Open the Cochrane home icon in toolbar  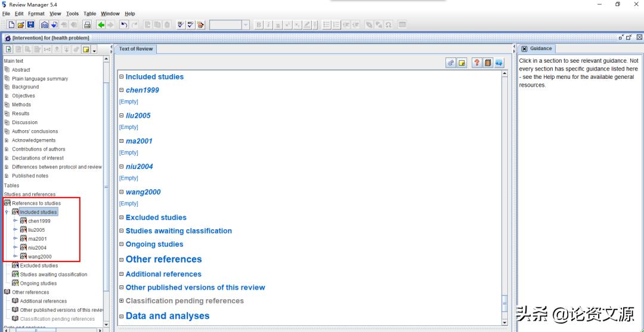point(44,24)
